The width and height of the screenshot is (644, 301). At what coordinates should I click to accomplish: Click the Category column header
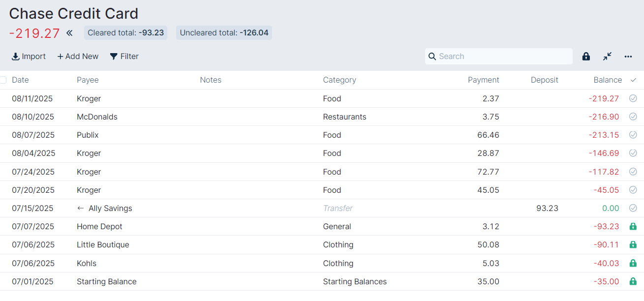[x=339, y=80]
